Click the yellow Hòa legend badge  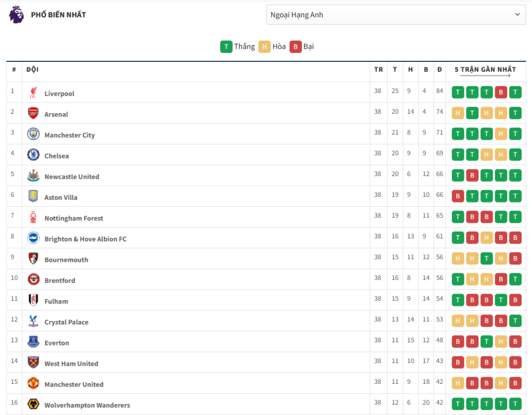coord(264,47)
